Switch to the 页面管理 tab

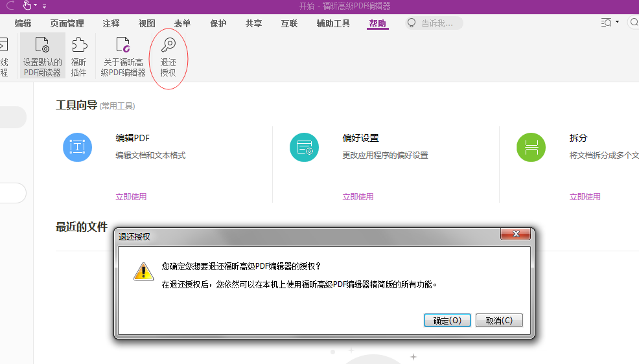tap(67, 23)
